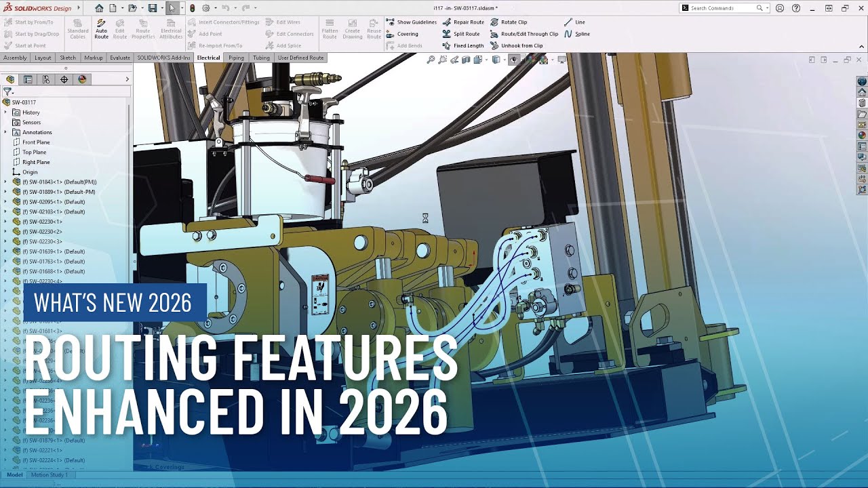Image resolution: width=868 pixels, height=488 pixels.
Task: Switch to the Tubing tab
Action: click(261, 58)
